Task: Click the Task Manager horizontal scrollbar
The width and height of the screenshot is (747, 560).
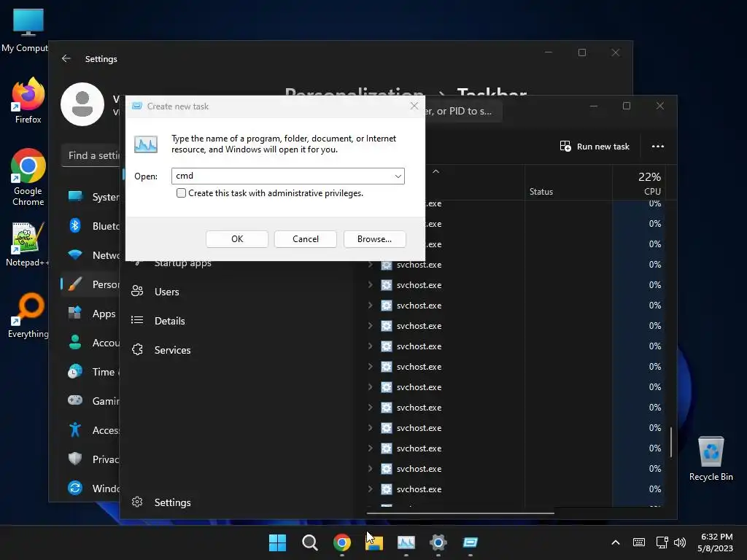Action: [460, 513]
